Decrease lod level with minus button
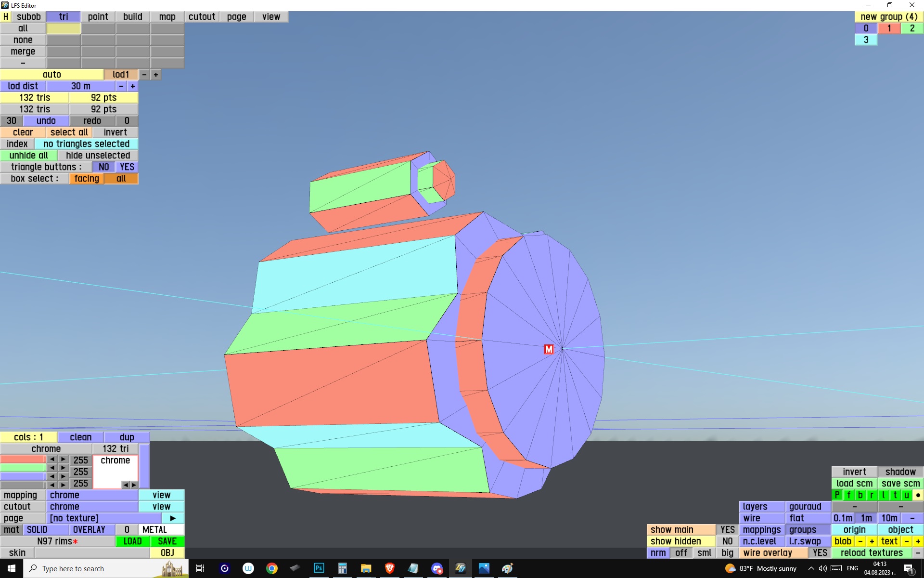The height and width of the screenshot is (578, 924). pos(144,75)
